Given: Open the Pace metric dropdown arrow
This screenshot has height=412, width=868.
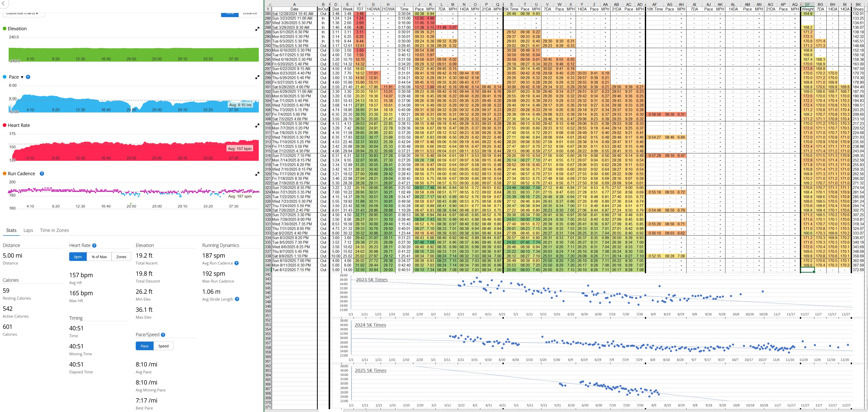Looking at the screenshot, I should tap(22, 77).
